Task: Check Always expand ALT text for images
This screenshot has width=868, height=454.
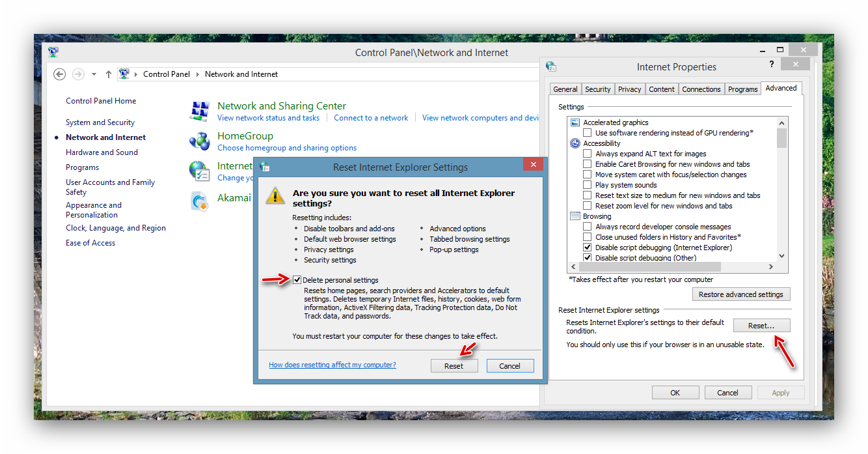Action: click(x=588, y=154)
